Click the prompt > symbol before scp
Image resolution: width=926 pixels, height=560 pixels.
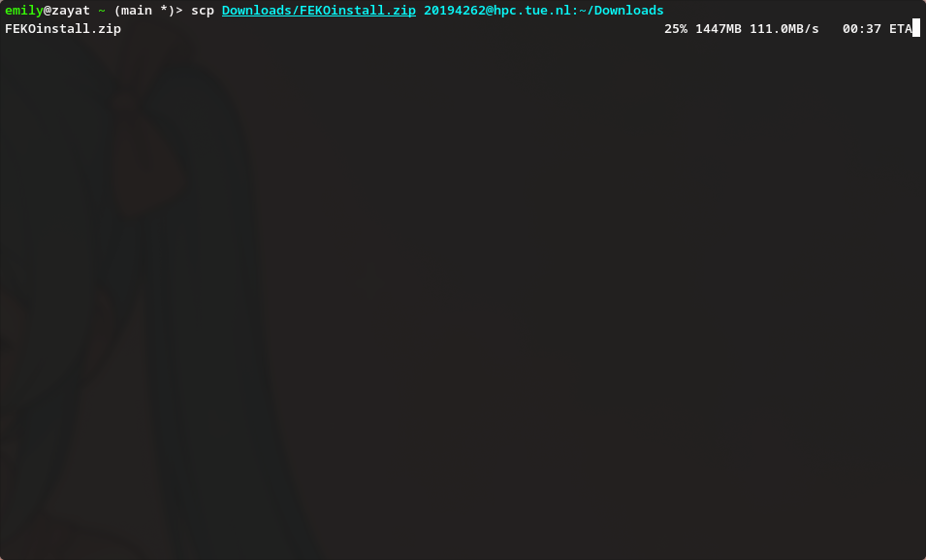[179, 11]
